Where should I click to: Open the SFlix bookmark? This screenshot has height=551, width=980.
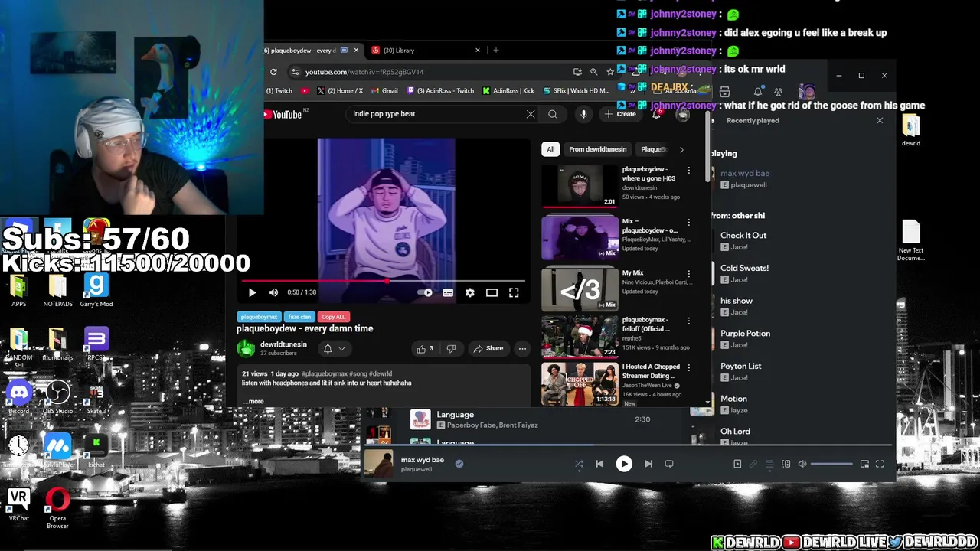pos(576,91)
